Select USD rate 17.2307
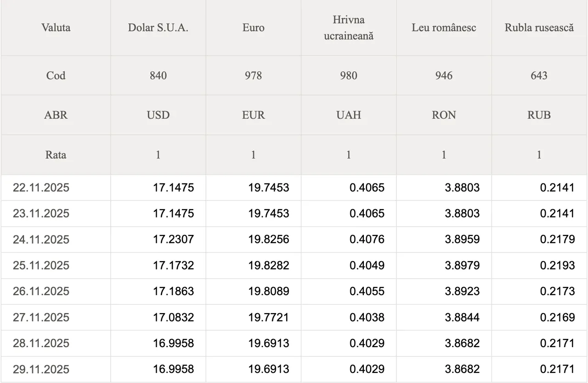 (x=173, y=240)
